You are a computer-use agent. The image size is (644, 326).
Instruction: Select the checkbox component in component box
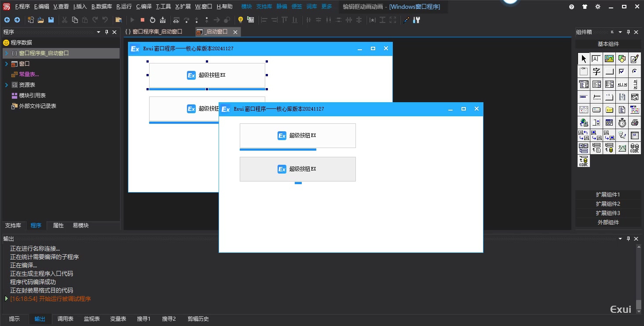click(x=622, y=71)
